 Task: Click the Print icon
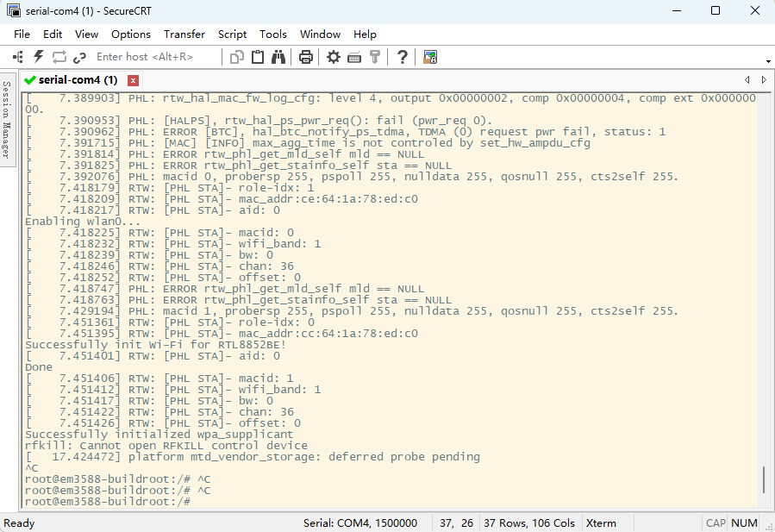tap(306, 57)
